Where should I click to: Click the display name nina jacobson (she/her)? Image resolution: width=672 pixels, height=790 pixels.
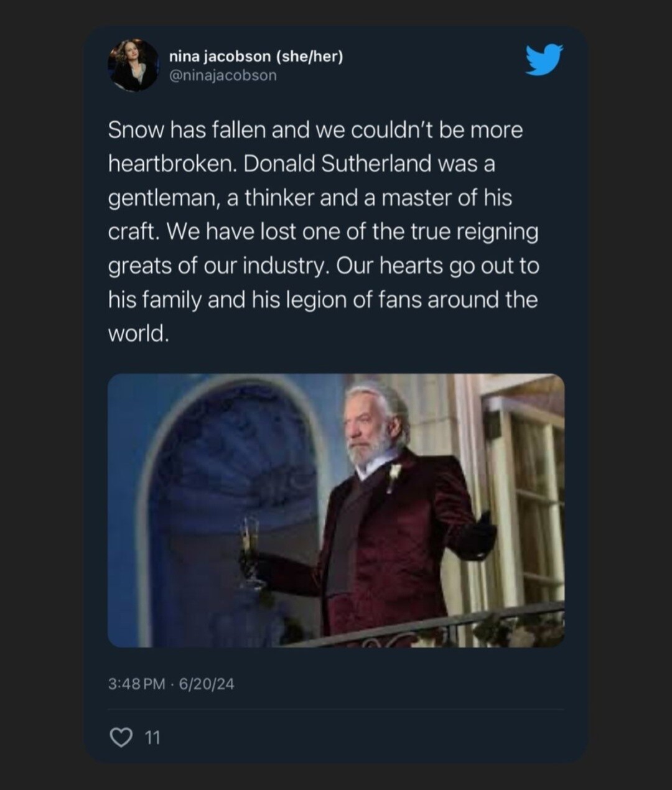(256, 56)
